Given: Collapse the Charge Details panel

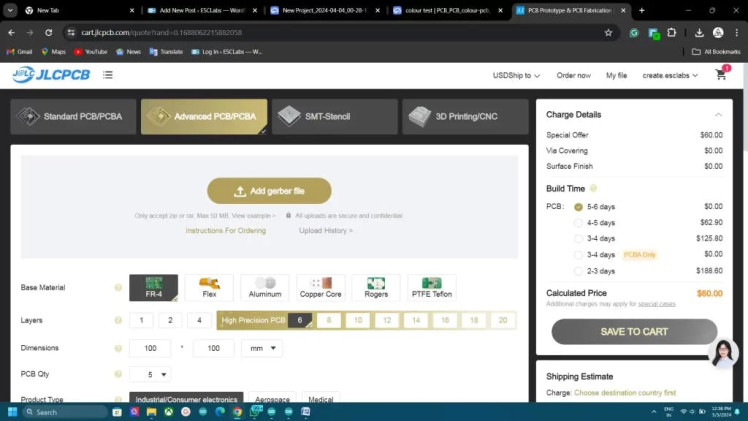Looking at the screenshot, I should click(718, 114).
